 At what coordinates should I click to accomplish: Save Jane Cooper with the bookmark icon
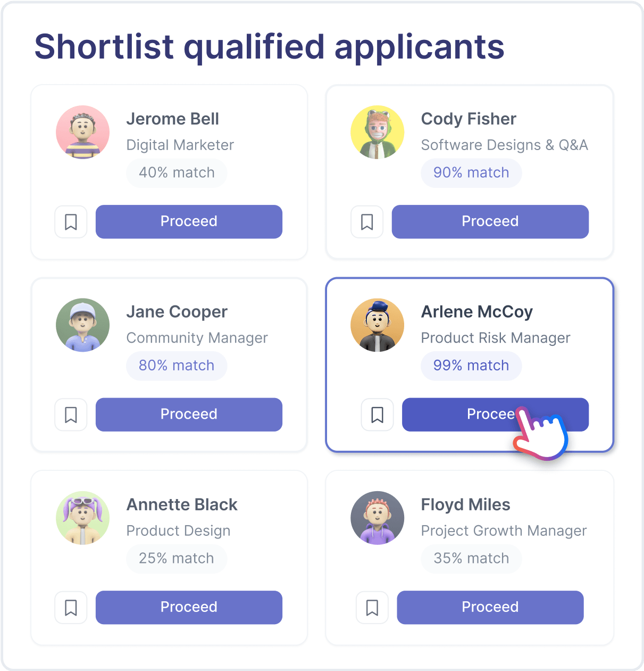(x=71, y=415)
